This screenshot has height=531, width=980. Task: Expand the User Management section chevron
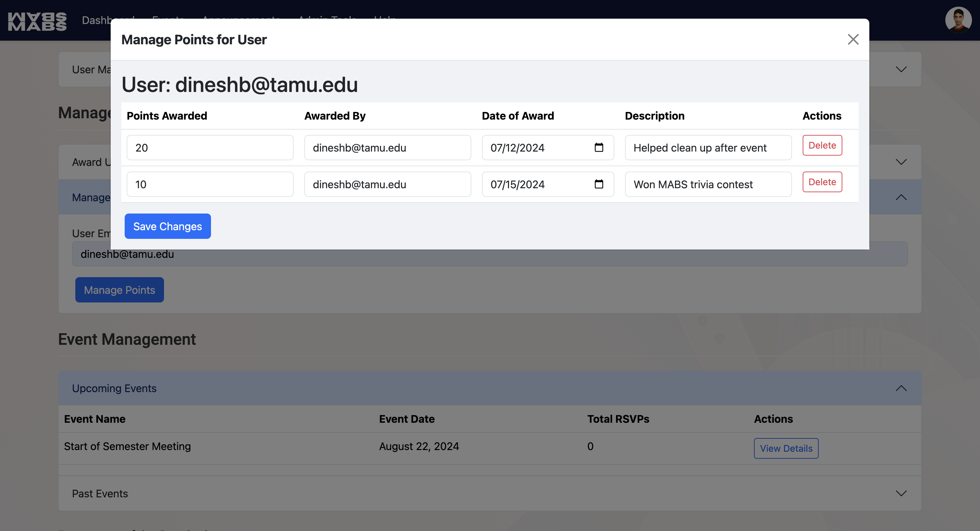tap(901, 69)
